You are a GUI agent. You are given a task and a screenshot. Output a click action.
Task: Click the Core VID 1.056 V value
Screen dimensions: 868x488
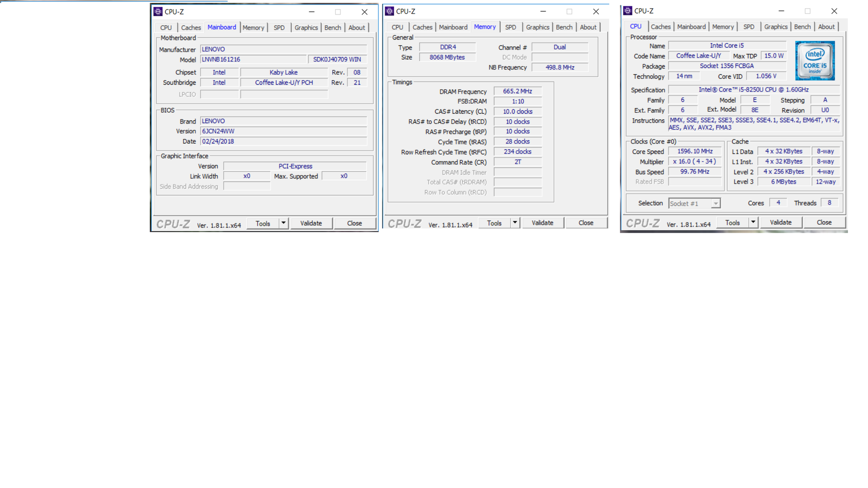pyautogui.click(x=766, y=76)
